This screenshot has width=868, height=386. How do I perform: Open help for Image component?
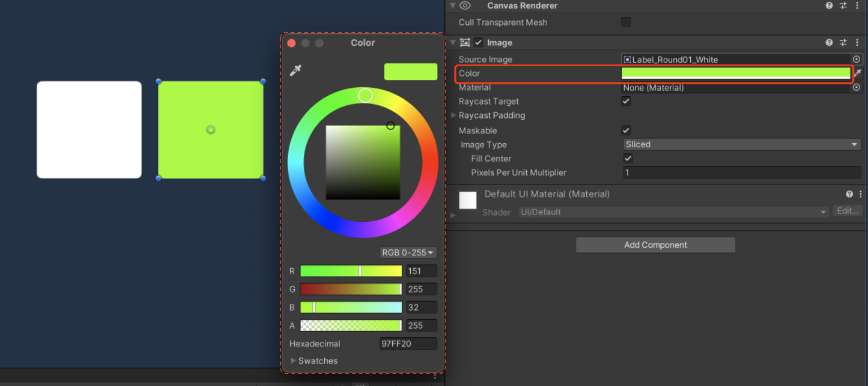tap(829, 42)
